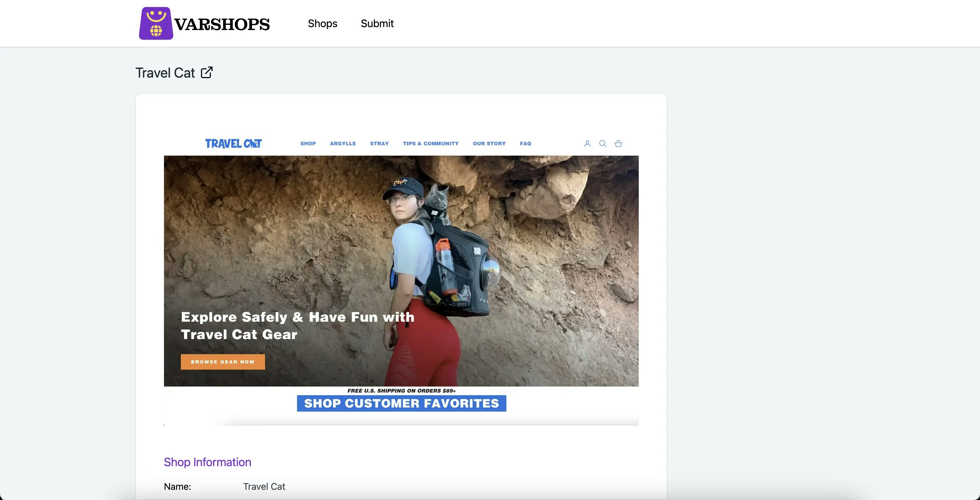Select STRAY in Travel Cat nav
This screenshot has height=500, width=980.
tap(379, 144)
